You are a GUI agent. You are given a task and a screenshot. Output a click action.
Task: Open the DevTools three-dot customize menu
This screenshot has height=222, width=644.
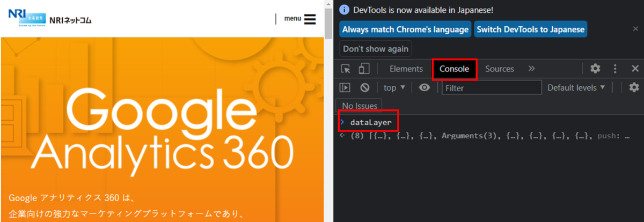coord(615,69)
